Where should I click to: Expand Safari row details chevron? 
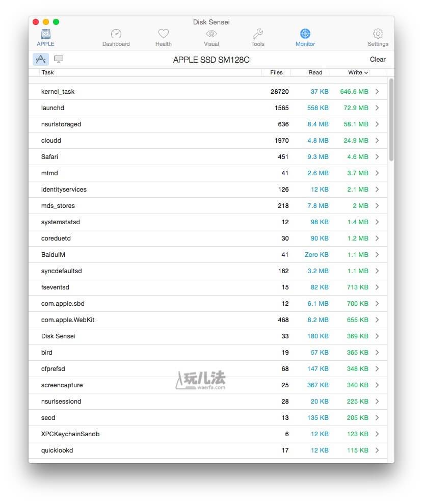(x=377, y=157)
